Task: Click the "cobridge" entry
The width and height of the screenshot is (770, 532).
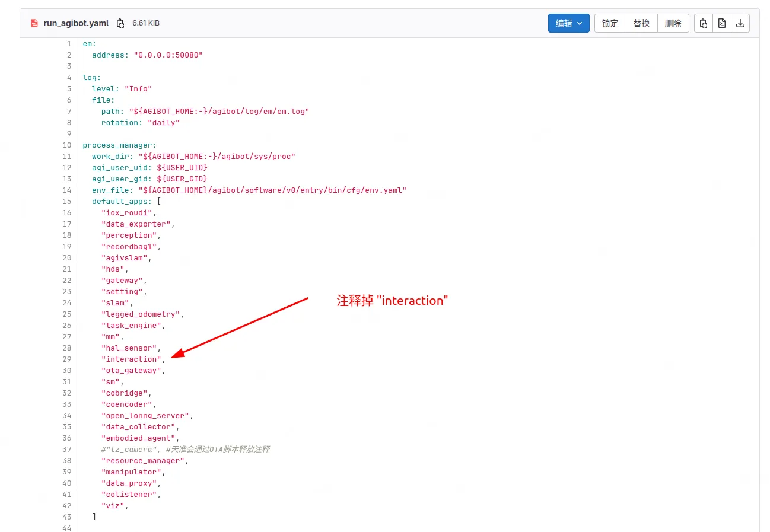Action: (124, 393)
